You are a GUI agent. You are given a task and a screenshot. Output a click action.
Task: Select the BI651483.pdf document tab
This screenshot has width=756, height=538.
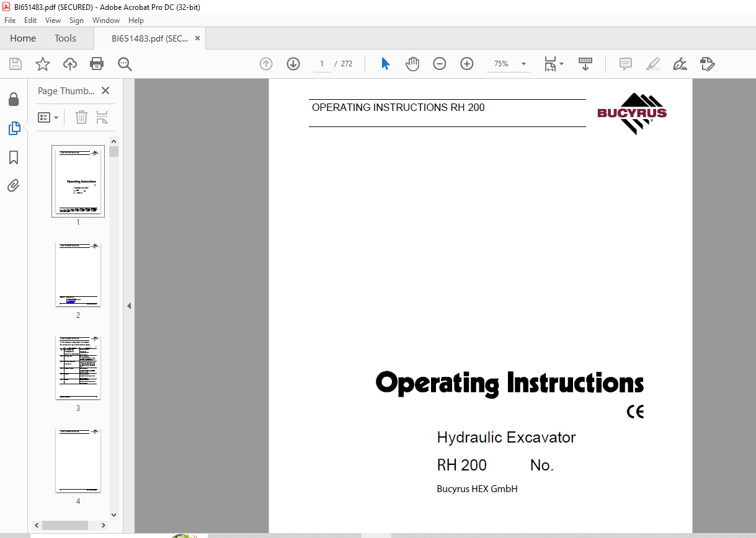tap(149, 38)
